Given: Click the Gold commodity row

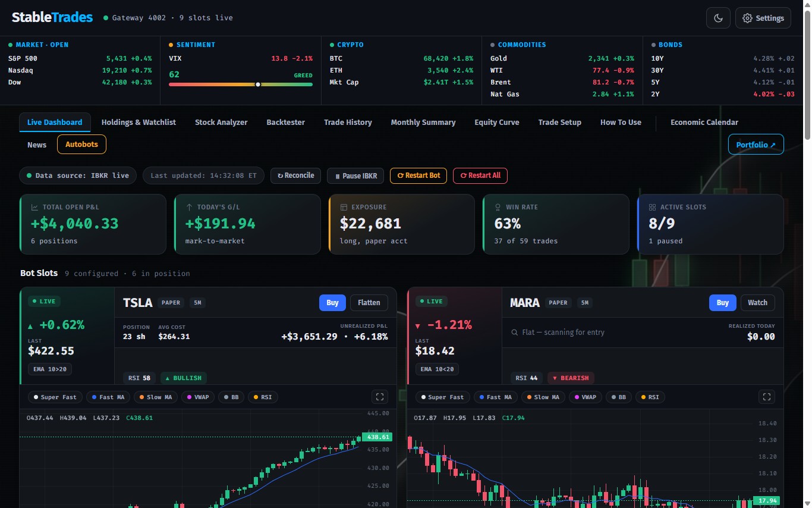Looking at the screenshot, I should tap(562, 58).
